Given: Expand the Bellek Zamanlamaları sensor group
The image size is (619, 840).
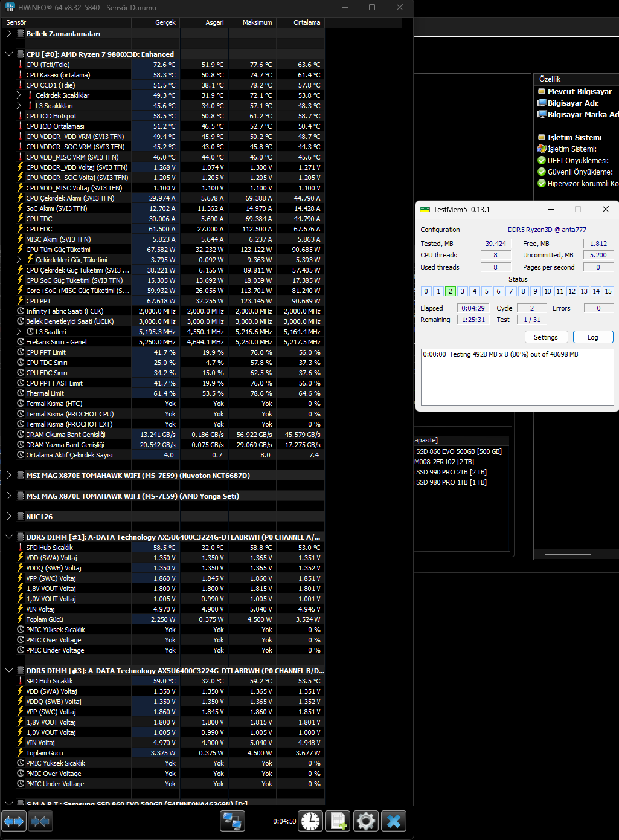Looking at the screenshot, I should tap(8, 34).
